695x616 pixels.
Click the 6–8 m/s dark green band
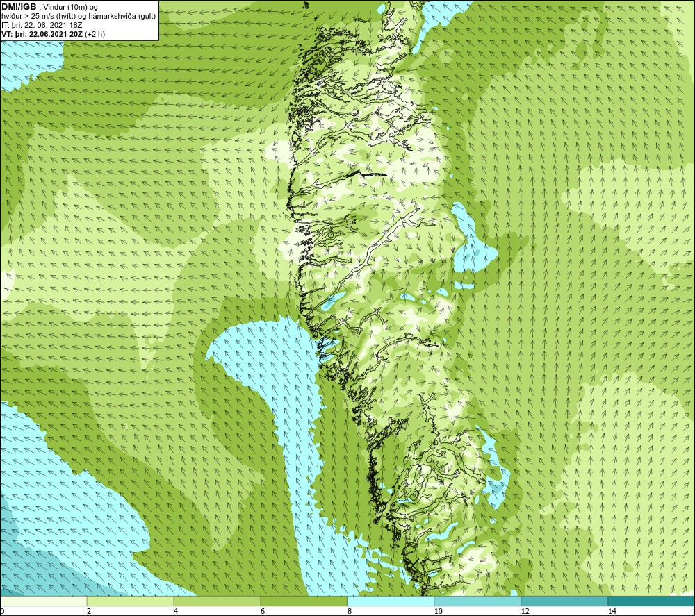coord(304,601)
